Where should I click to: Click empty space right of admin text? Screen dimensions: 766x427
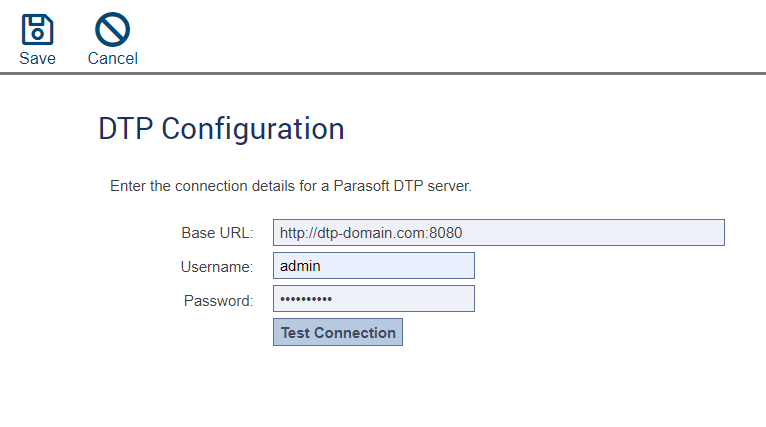click(x=398, y=266)
